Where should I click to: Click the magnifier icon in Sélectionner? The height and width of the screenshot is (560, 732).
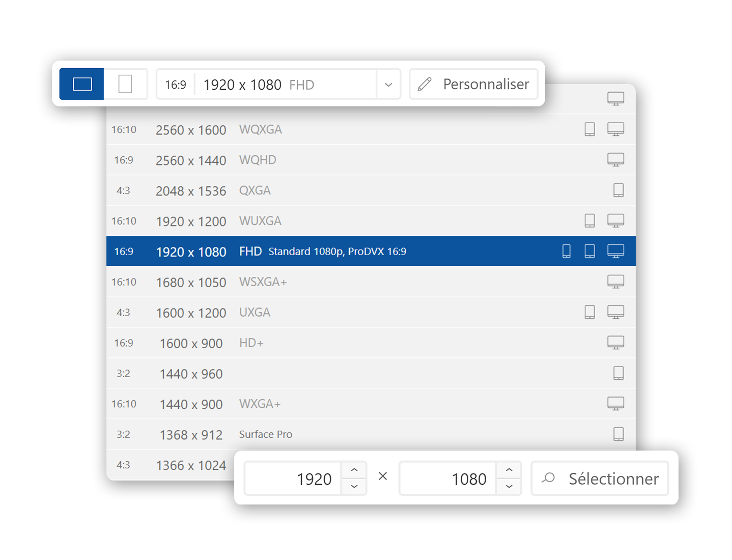(548, 478)
